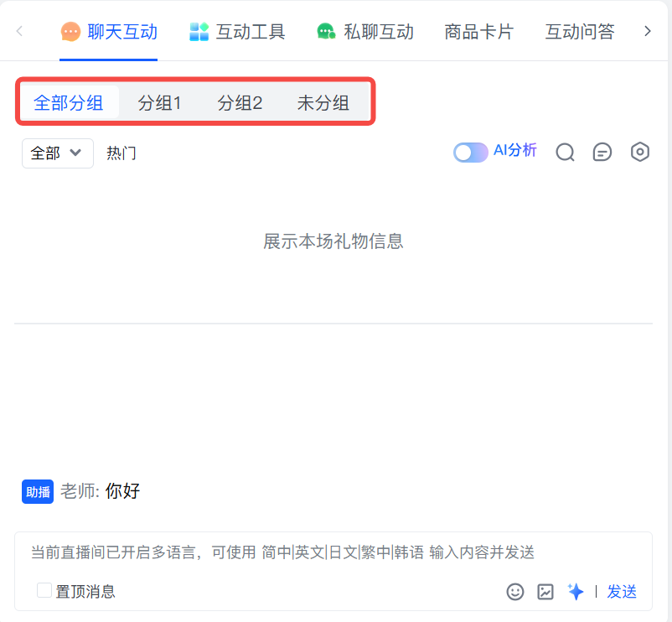
Task: Open the 聊天互动 tab
Action: pyautogui.click(x=109, y=32)
